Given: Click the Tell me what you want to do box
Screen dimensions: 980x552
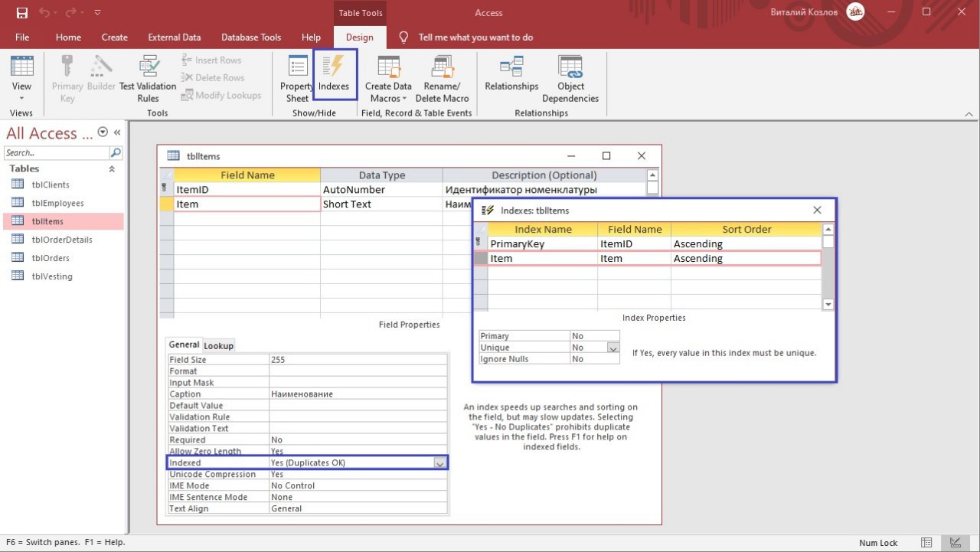Looking at the screenshot, I should 475,37.
